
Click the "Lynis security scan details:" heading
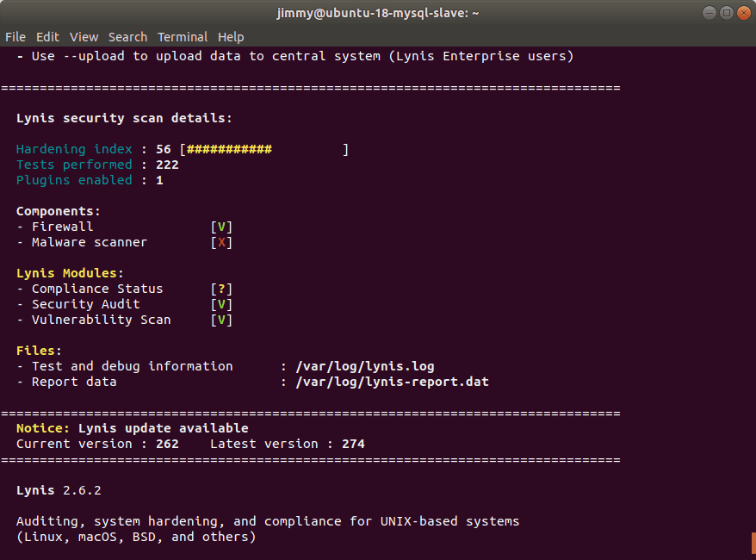click(x=124, y=118)
